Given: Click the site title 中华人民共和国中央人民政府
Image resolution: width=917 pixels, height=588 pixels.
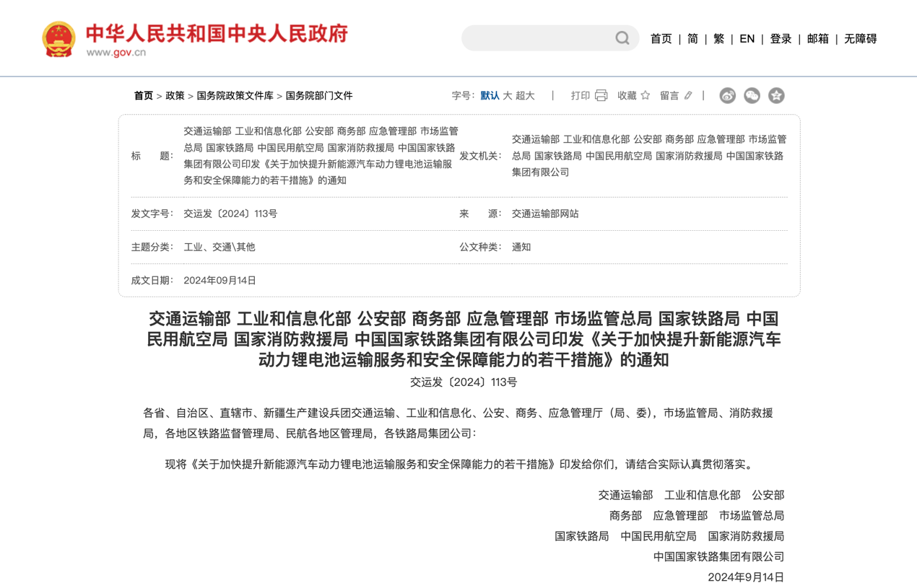Looking at the screenshot, I should click(x=217, y=33).
